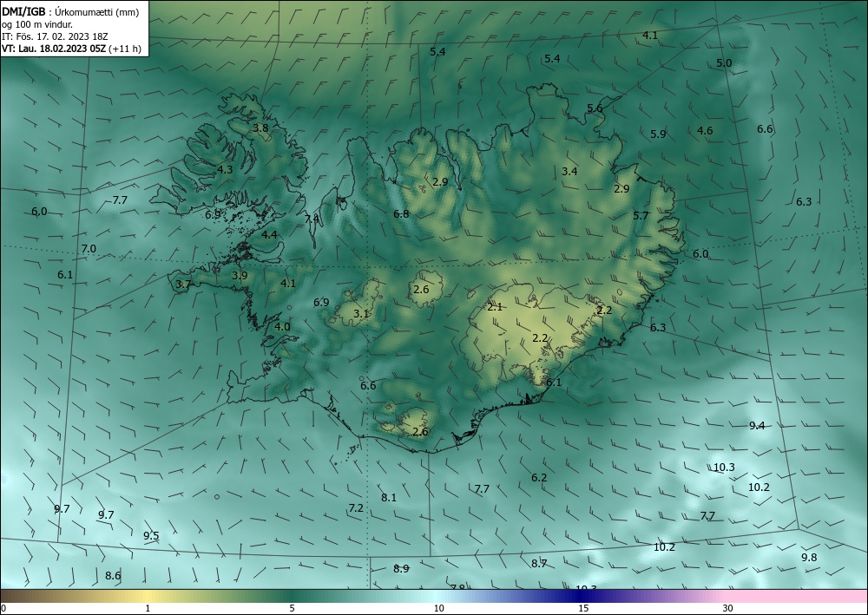Screen dimensions: 868x615
Task: Click the 15 tick label on the colour scale
Action: pos(583,608)
